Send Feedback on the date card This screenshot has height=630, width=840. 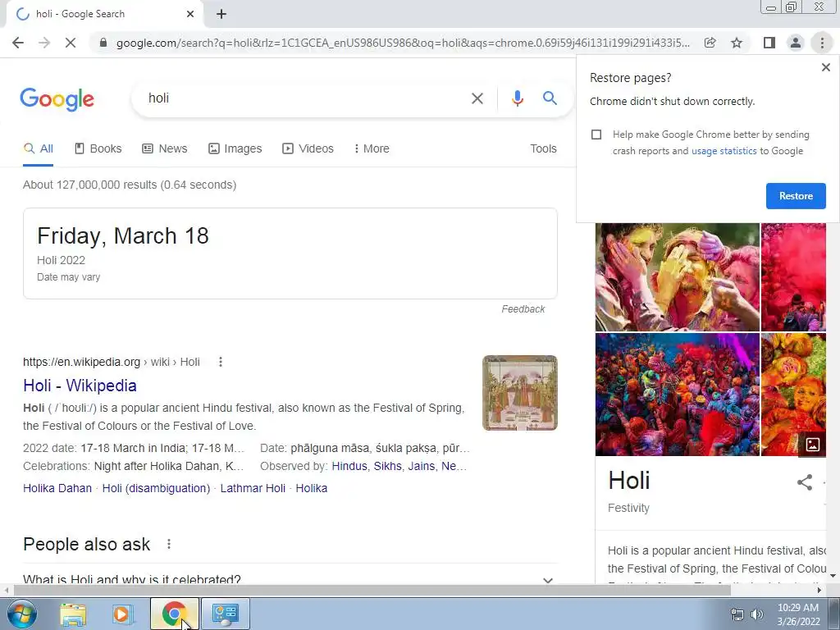(x=523, y=309)
